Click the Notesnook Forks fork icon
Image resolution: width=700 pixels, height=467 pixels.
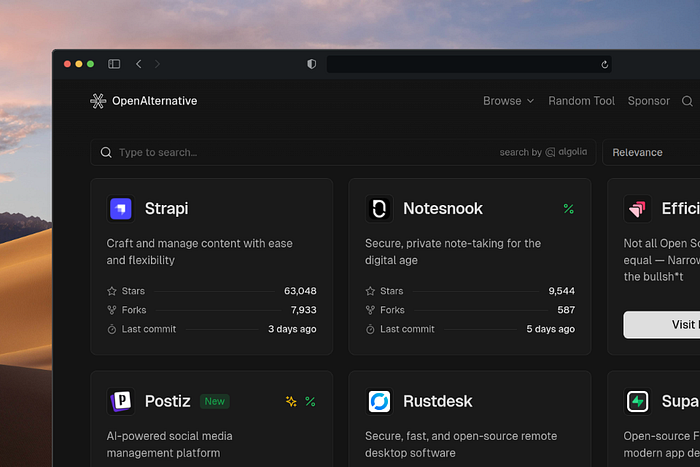point(370,310)
